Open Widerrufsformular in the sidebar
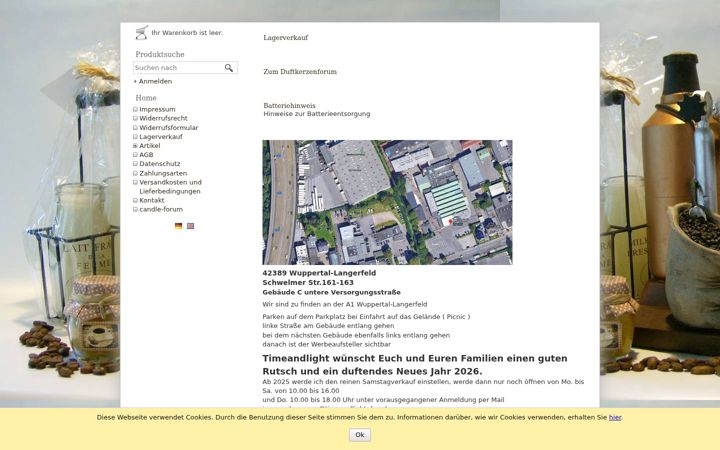This screenshot has height=450, width=720. pos(169,128)
